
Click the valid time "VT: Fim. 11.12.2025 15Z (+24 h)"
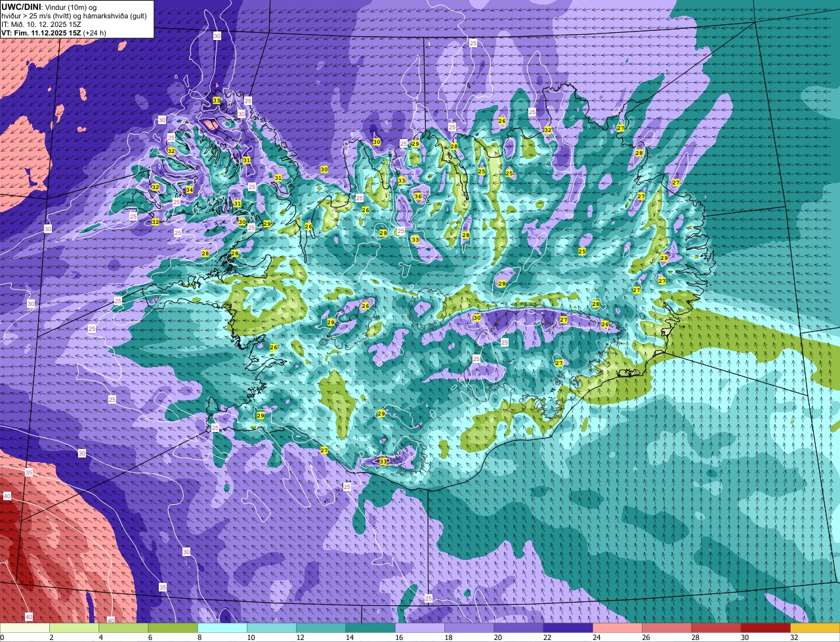coord(54,33)
